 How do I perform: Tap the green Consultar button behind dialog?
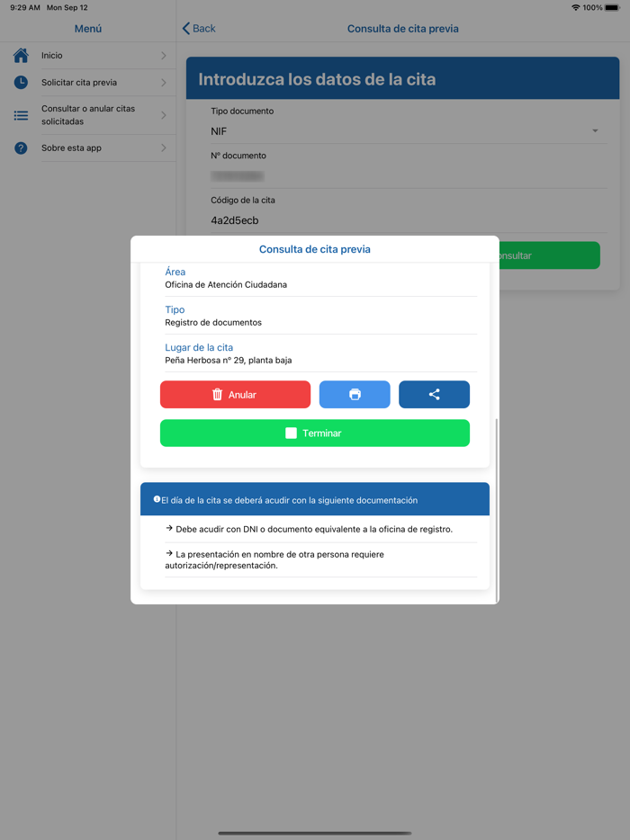point(549,255)
